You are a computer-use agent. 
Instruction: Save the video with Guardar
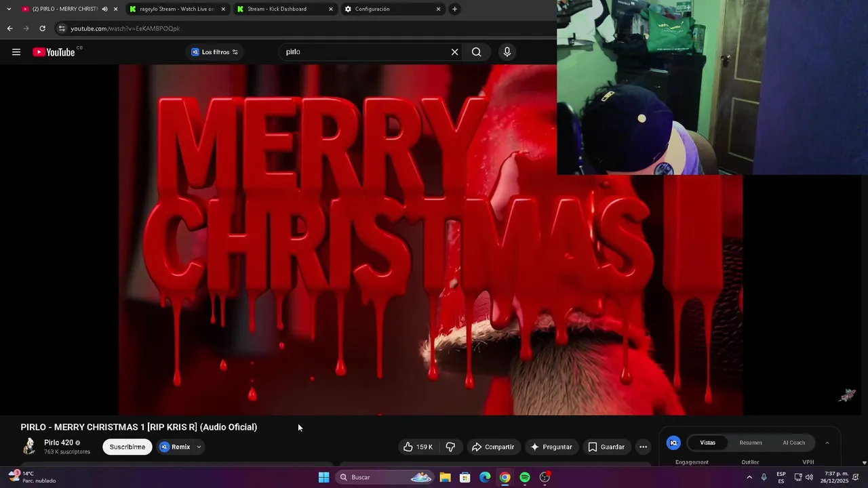[x=606, y=447]
